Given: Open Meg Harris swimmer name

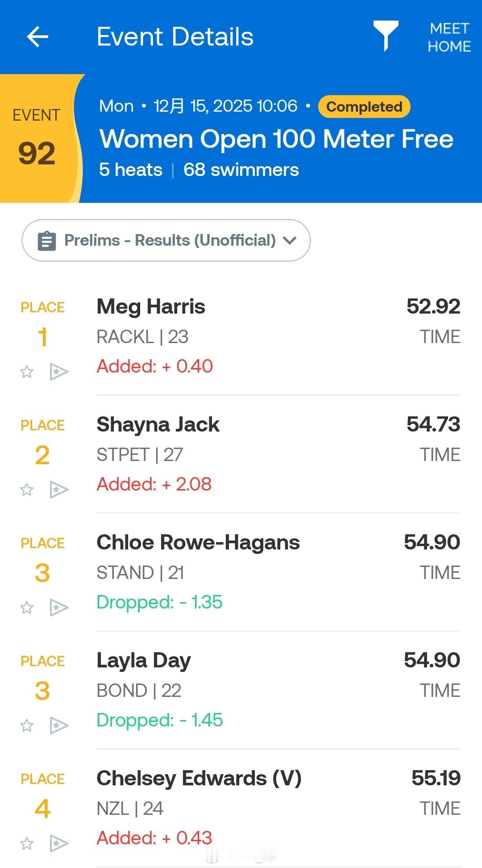Looking at the screenshot, I should 151,307.
